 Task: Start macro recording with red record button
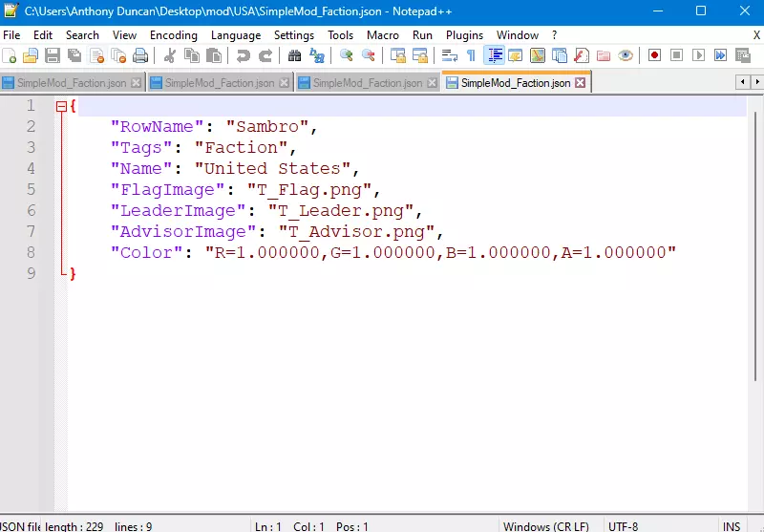point(654,56)
